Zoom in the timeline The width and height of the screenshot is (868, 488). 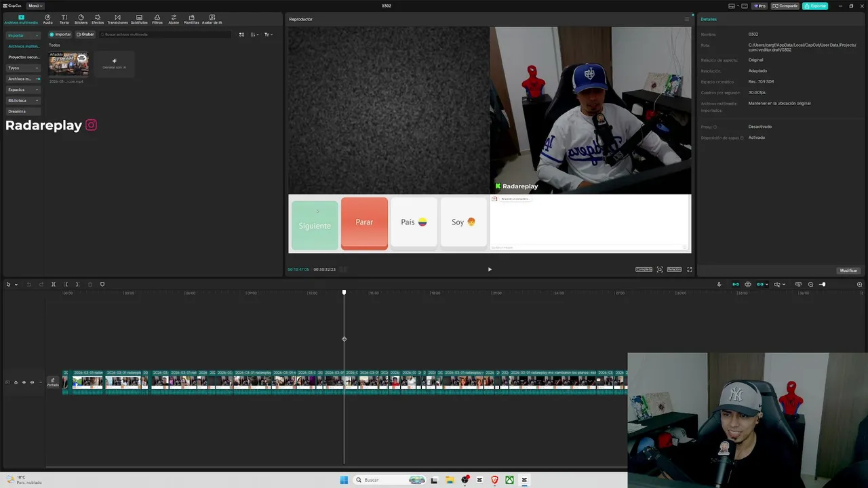point(859,284)
